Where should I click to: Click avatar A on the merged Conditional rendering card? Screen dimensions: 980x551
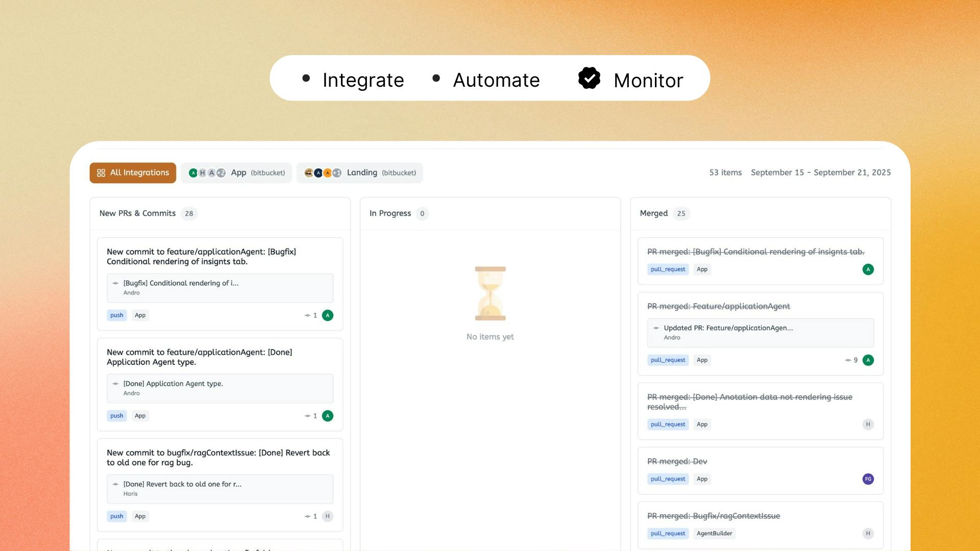pyautogui.click(x=868, y=269)
